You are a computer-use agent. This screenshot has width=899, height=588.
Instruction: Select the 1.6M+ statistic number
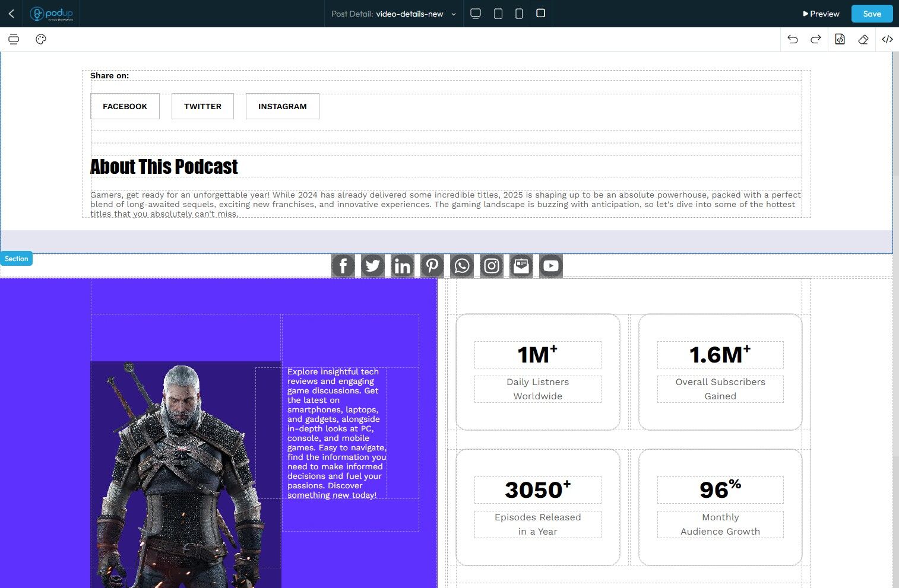point(720,355)
